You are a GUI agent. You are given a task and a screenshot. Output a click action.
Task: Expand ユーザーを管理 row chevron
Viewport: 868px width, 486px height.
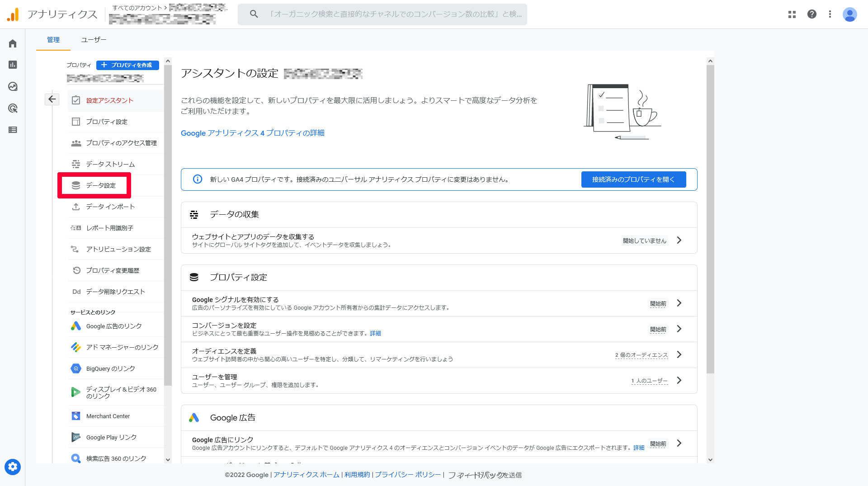pos(679,380)
